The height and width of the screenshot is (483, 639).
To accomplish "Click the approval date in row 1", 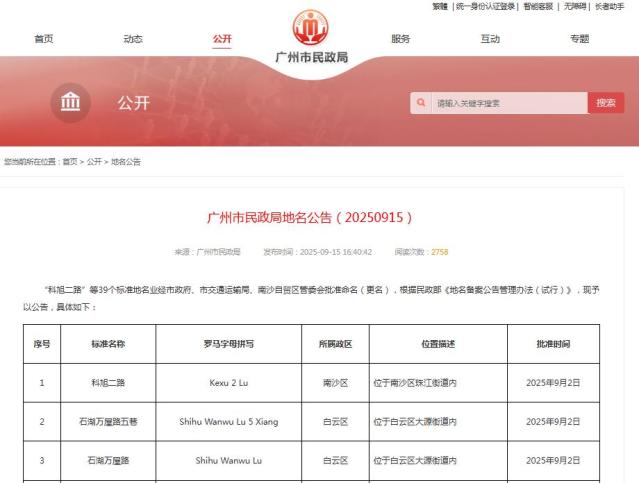I will pos(553,383).
